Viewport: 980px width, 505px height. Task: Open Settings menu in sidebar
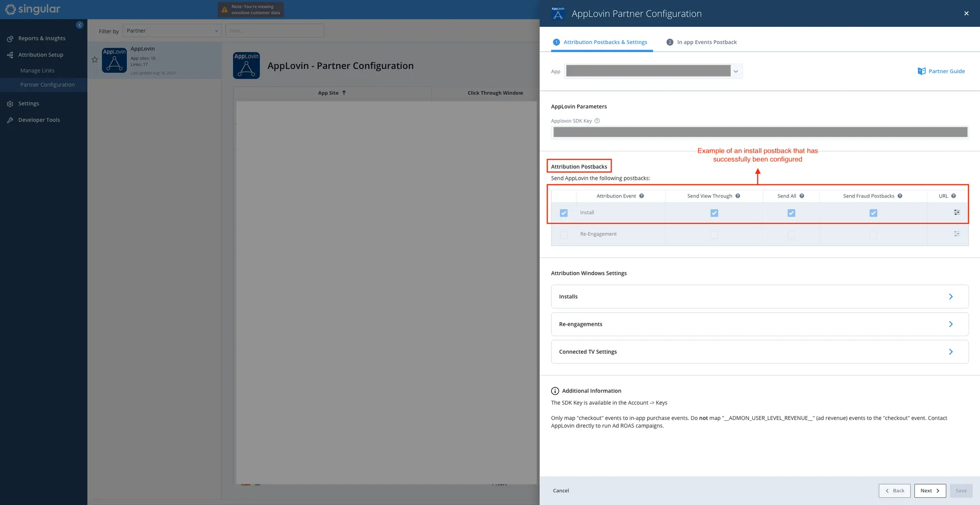(29, 104)
